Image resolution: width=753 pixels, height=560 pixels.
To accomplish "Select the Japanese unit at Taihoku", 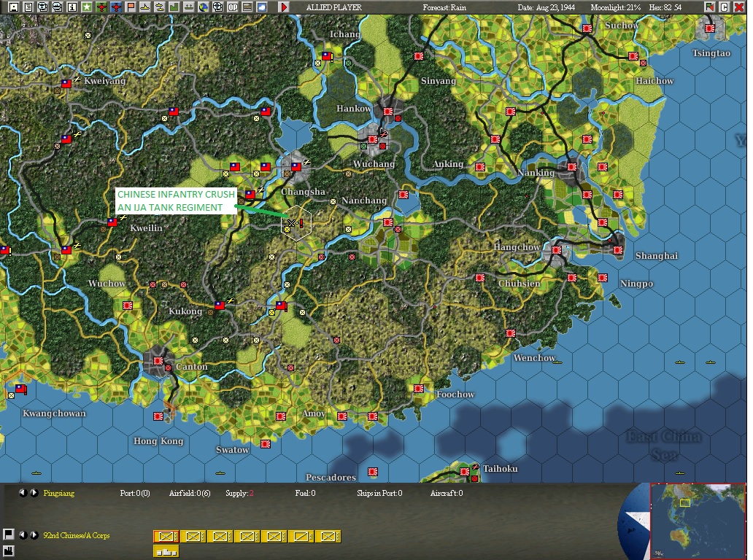I will coord(464,472).
